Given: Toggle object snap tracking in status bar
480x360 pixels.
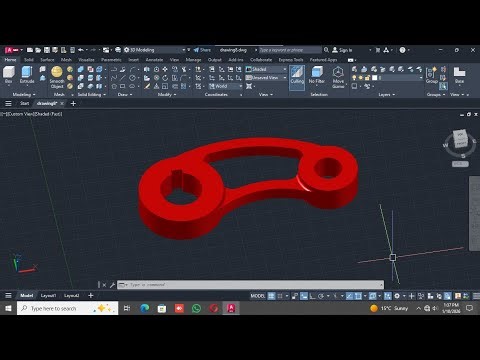Looking at the screenshot, I should 349,296.
